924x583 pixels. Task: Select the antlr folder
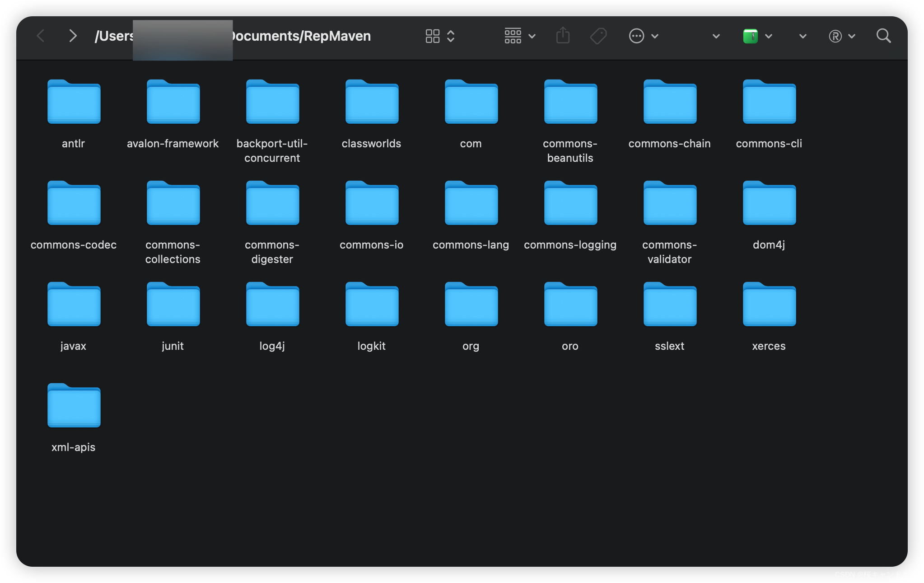click(74, 101)
